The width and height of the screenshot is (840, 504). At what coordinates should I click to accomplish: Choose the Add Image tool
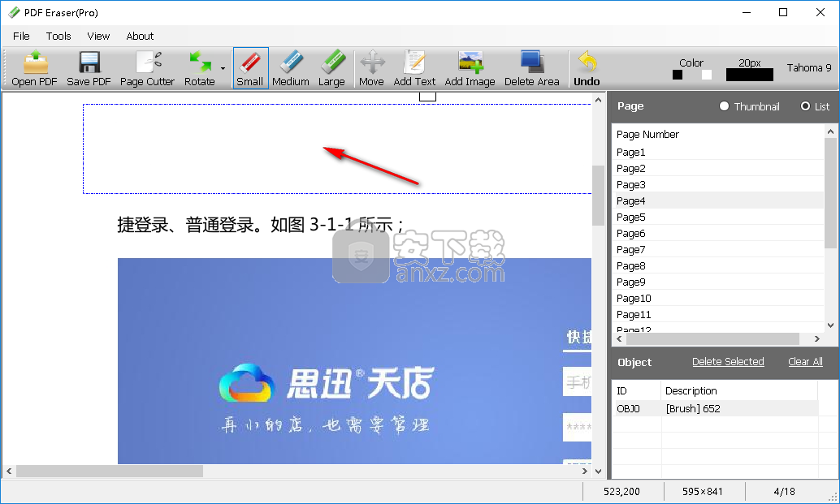(x=470, y=68)
